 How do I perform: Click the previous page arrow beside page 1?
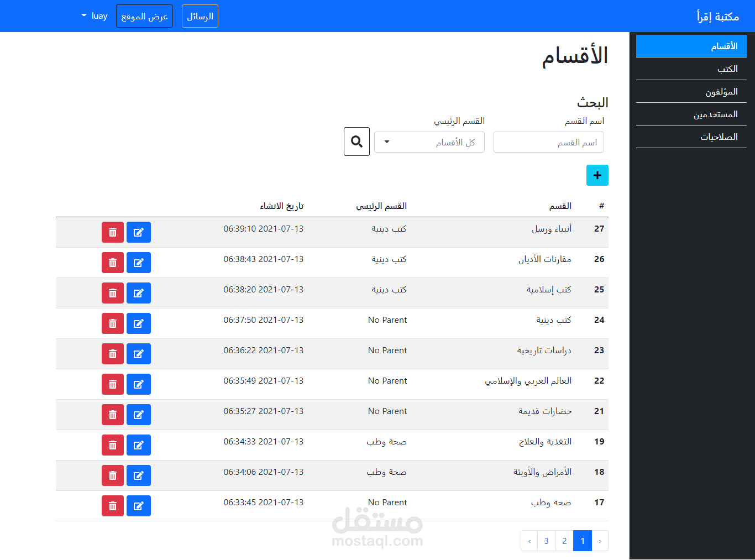tap(600, 541)
